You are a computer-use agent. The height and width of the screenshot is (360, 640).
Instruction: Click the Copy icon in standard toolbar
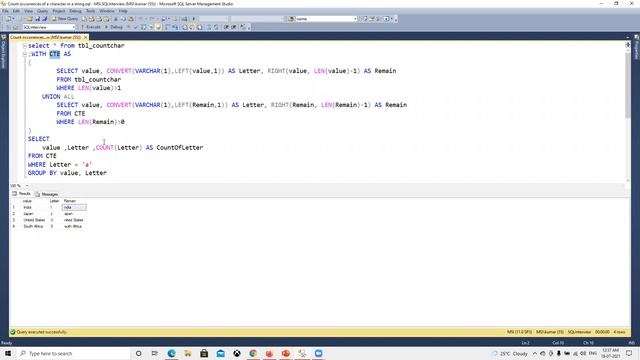tap(123, 19)
